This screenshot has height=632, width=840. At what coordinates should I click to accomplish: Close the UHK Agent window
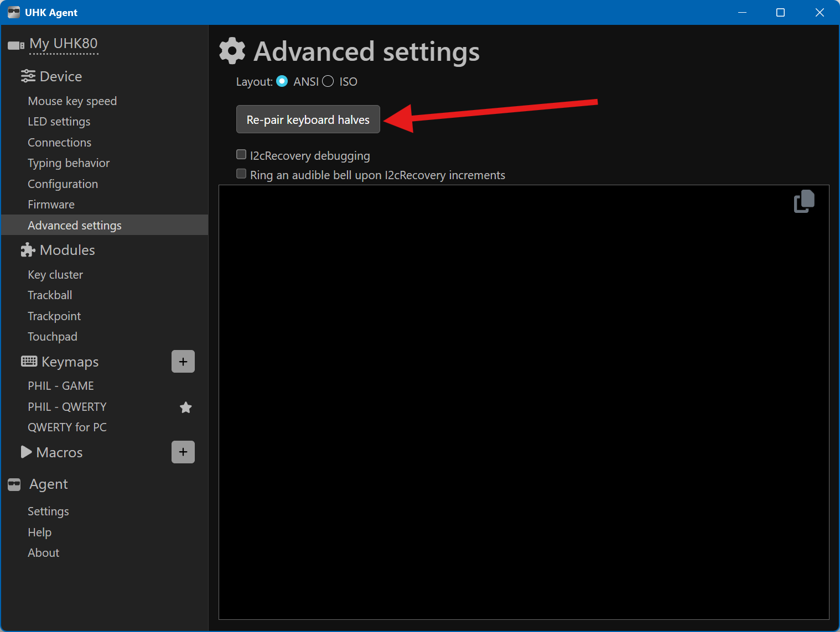(820, 12)
